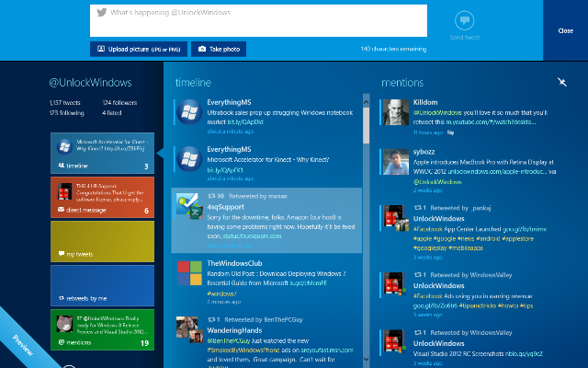Click the reply icon under Killdom's tweet
588x368 pixels.
450,132
